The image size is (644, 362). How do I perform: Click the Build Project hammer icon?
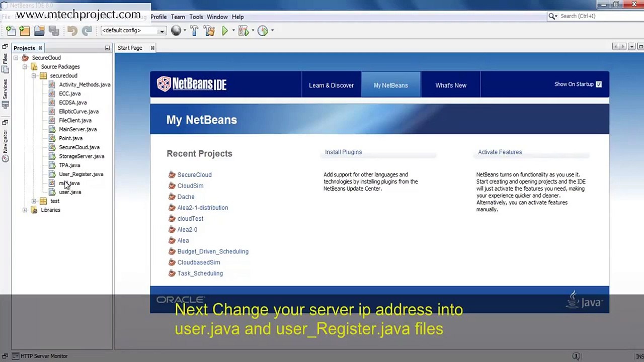(194, 31)
